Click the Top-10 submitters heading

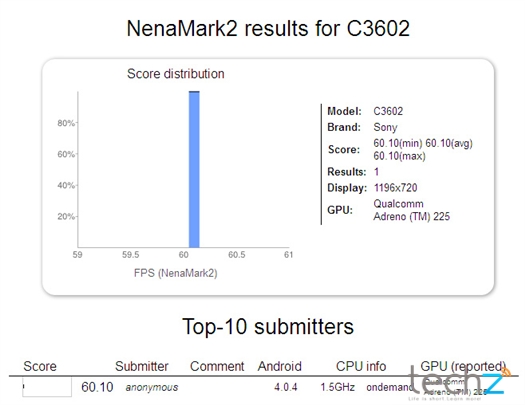click(268, 326)
